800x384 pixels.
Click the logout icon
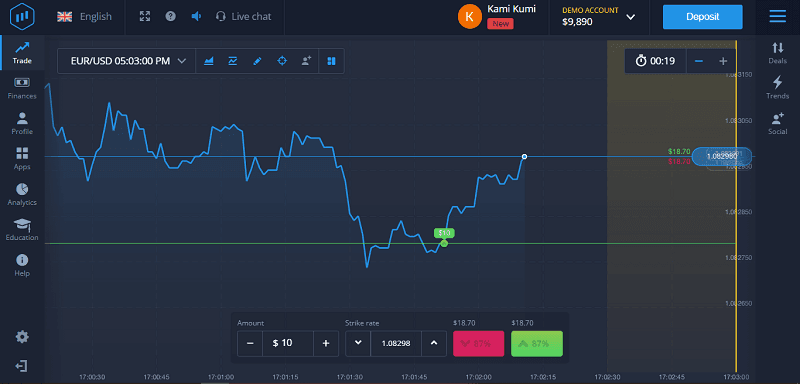(22, 366)
